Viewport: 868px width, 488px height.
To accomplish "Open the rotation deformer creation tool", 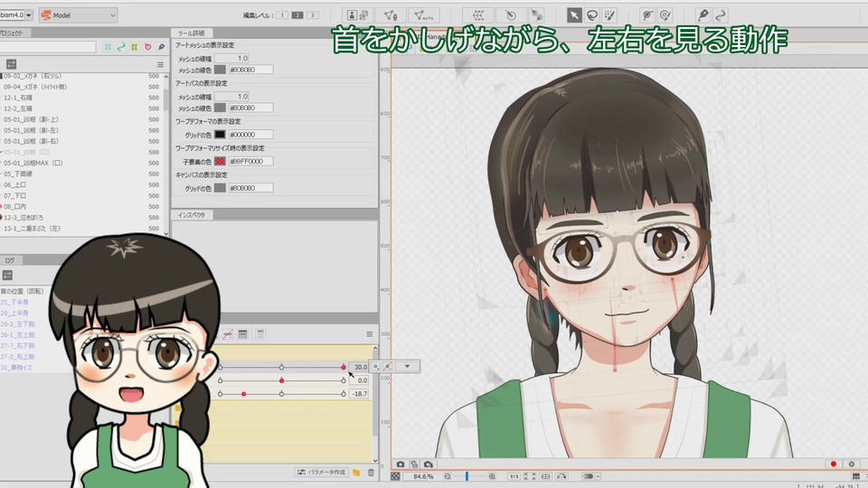I will coord(510,15).
